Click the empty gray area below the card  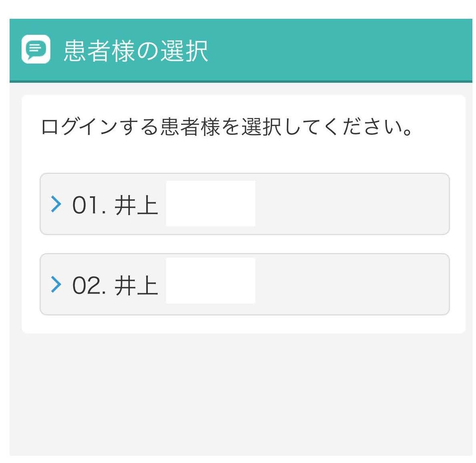click(241, 395)
